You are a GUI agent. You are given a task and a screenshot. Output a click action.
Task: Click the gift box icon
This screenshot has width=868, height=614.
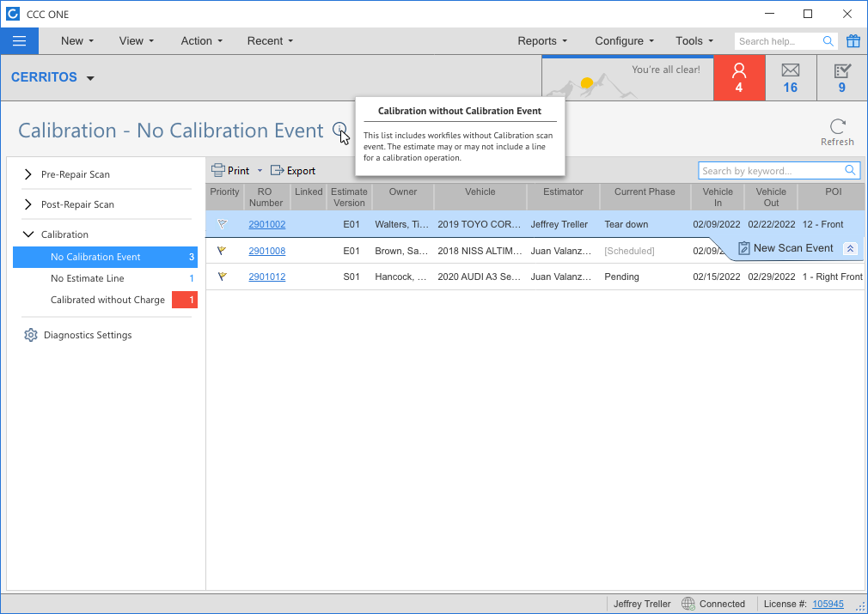[x=853, y=41]
